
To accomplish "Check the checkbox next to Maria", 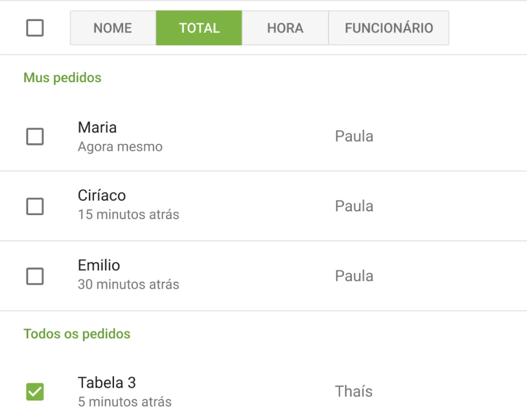I will click(x=35, y=137).
